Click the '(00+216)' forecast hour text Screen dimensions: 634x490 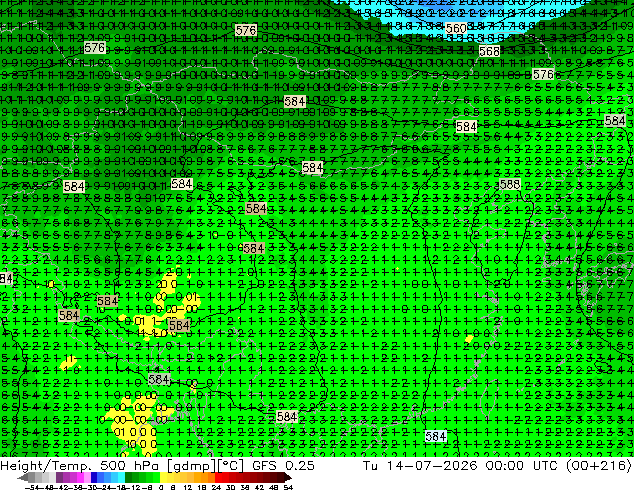[598, 465]
